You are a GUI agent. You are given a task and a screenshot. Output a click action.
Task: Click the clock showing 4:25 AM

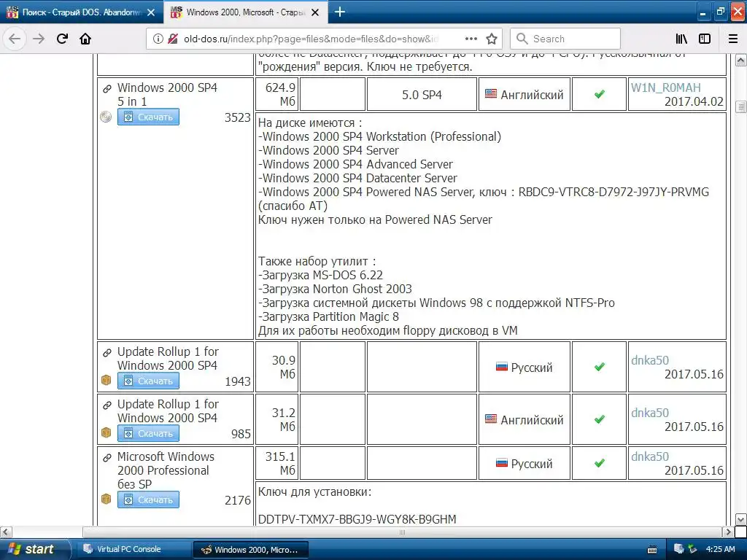pos(720,549)
